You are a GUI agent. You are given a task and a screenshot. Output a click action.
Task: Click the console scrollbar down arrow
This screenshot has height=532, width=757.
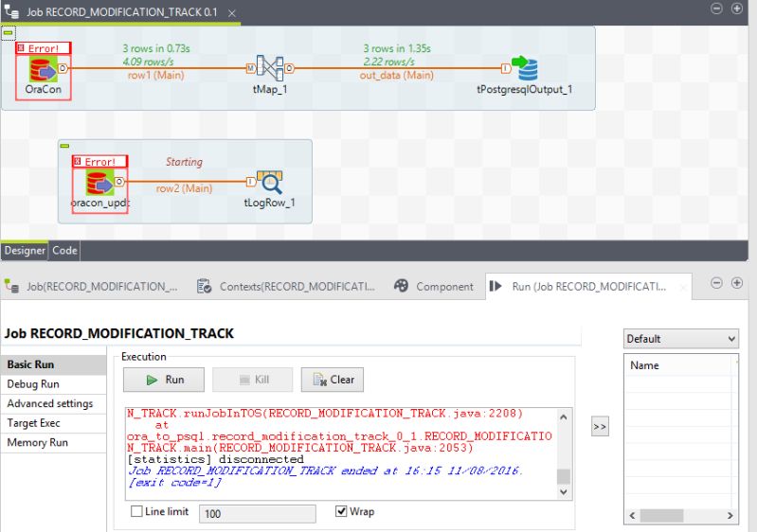click(564, 492)
